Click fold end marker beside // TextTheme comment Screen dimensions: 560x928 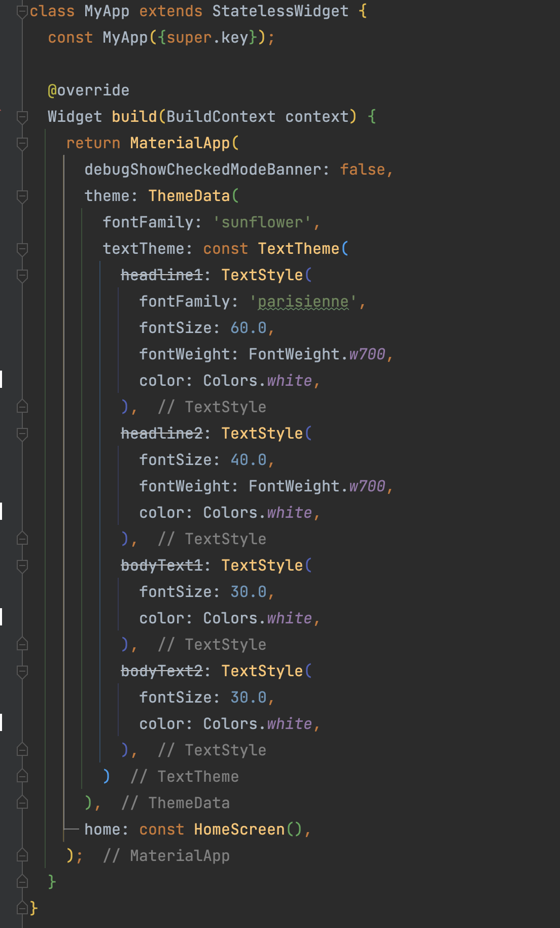point(22,776)
